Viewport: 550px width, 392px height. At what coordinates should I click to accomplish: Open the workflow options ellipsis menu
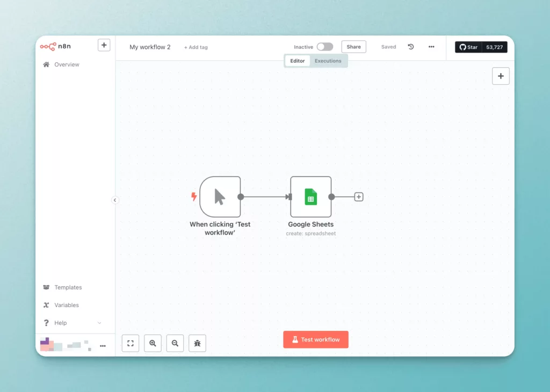pos(431,47)
